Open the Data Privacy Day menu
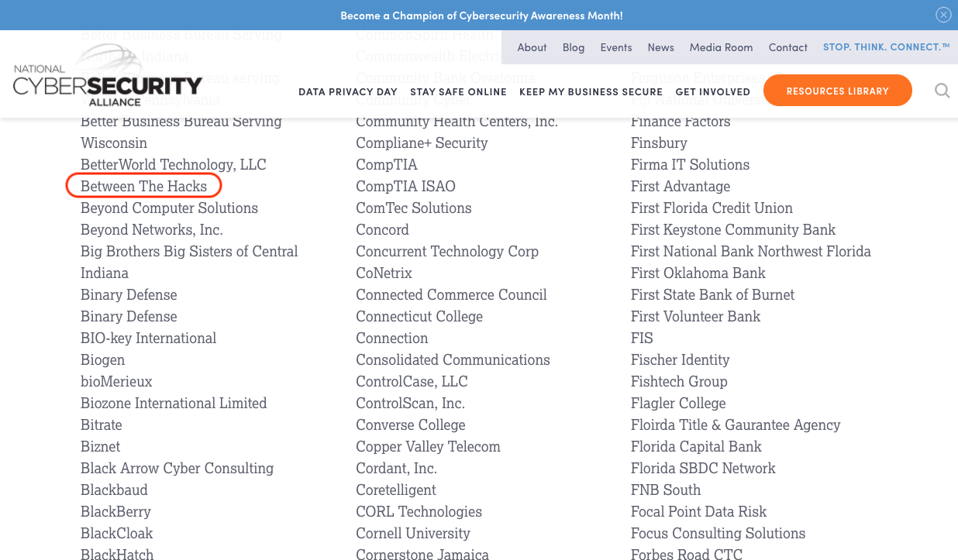This screenshot has width=958, height=560. pos(348,91)
